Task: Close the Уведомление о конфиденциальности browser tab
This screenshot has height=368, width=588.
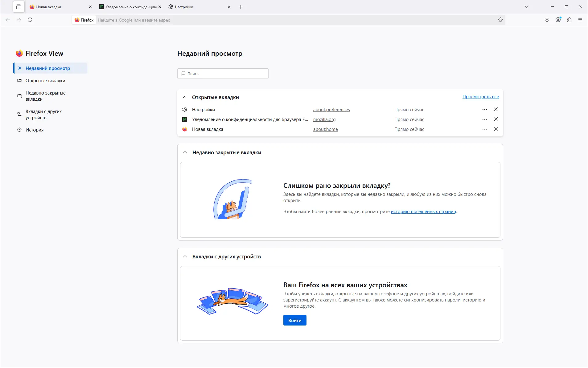Action: tap(160, 7)
